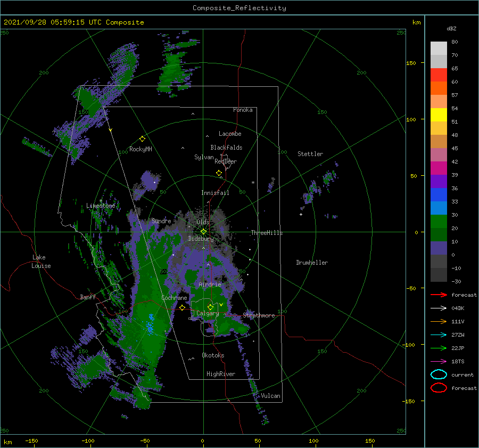Image resolution: width=479 pixels, height=448 pixels.
Task: Click the yellow diamond marker below RedDeer
Action: tap(219, 173)
